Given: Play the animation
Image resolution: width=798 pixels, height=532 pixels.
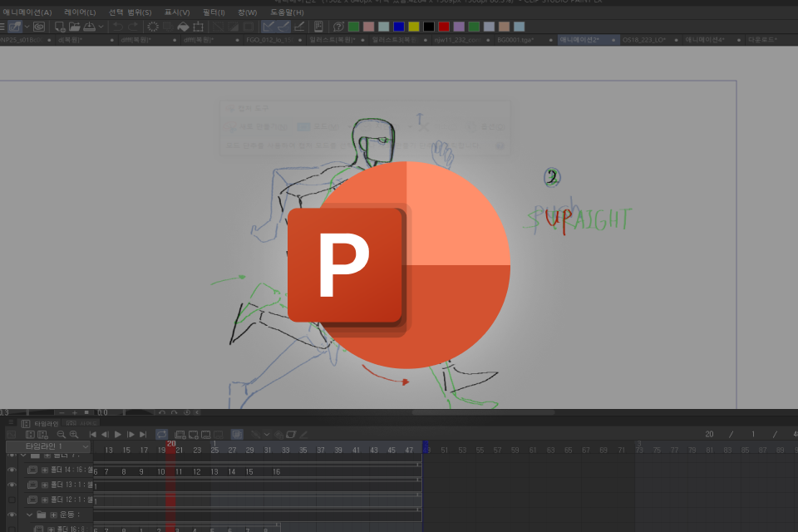Looking at the screenshot, I should click(x=117, y=434).
